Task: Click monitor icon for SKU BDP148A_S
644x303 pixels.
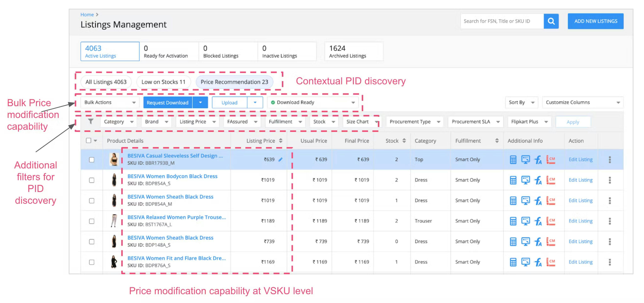Action: (525, 242)
